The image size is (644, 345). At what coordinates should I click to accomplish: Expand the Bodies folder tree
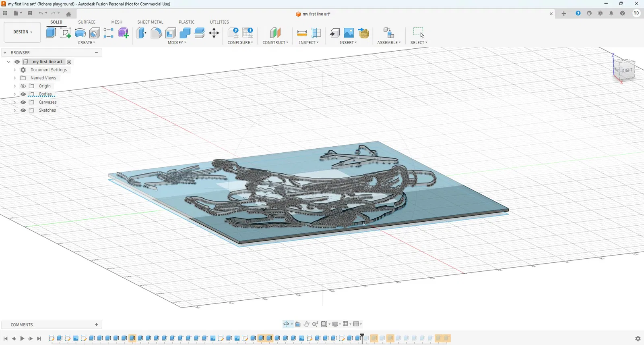[15, 94]
